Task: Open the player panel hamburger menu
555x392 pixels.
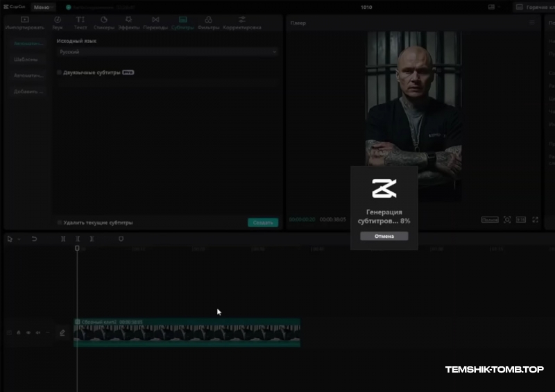Action: [x=532, y=23]
